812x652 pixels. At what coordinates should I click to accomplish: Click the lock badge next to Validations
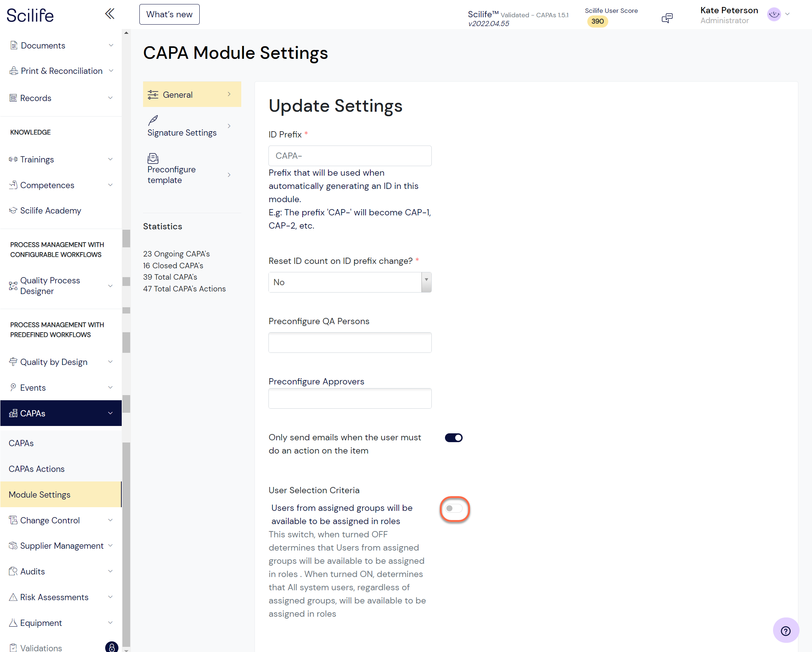[111, 647]
